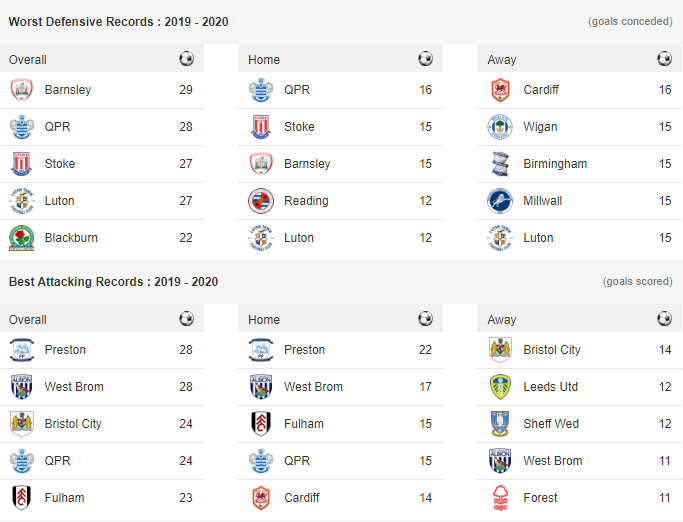Click the Sheff Wed club crest icon
The image size is (683, 522).
[500, 424]
